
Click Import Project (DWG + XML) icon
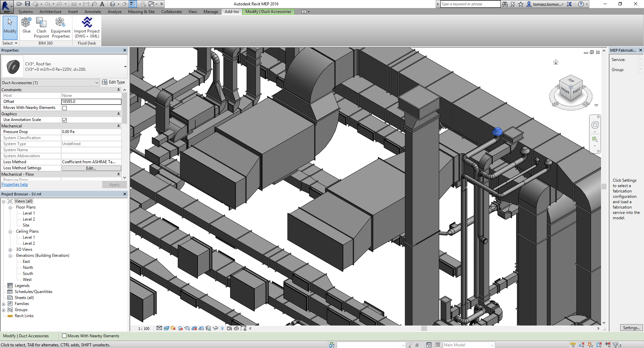[87, 27]
